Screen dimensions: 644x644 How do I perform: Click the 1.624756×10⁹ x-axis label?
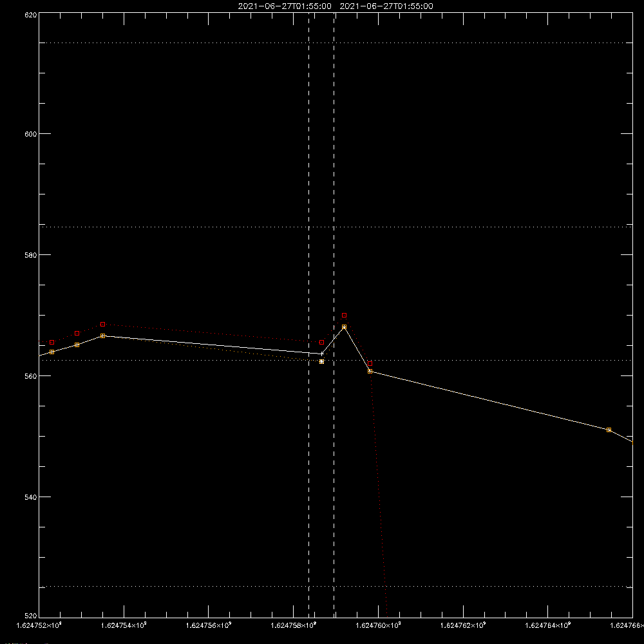tap(209, 625)
